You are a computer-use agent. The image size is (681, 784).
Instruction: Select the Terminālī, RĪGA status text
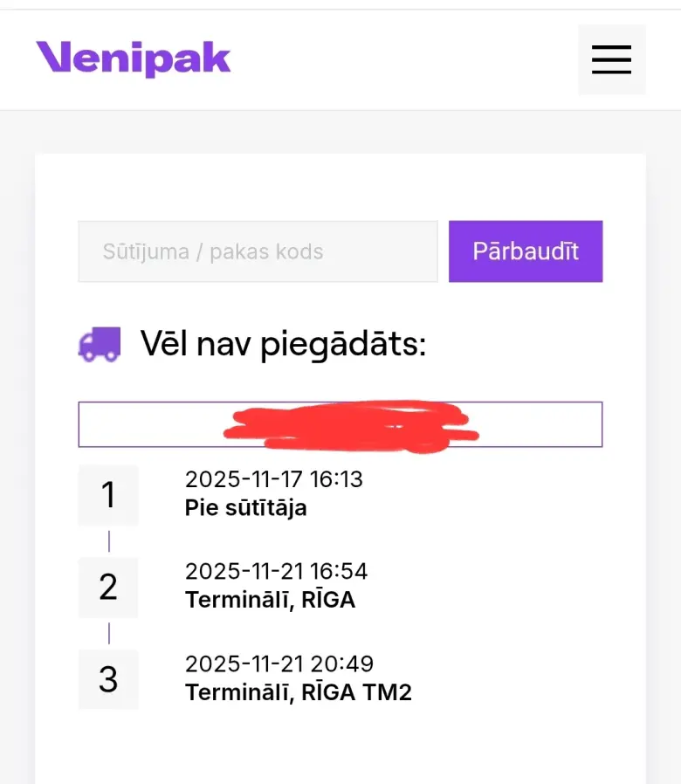(x=270, y=600)
